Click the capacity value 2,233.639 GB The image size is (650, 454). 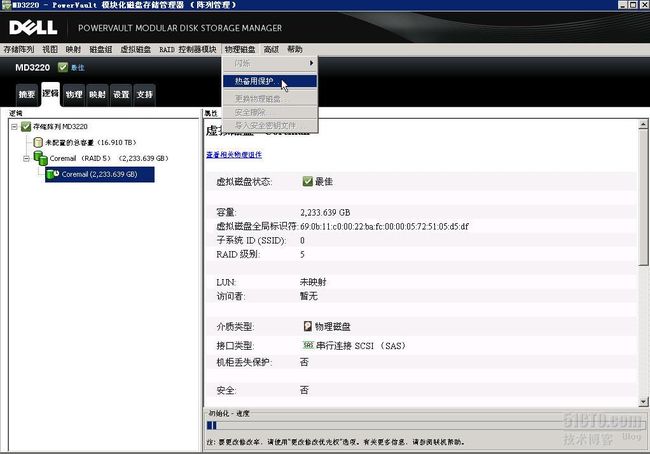tap(325, 212)
